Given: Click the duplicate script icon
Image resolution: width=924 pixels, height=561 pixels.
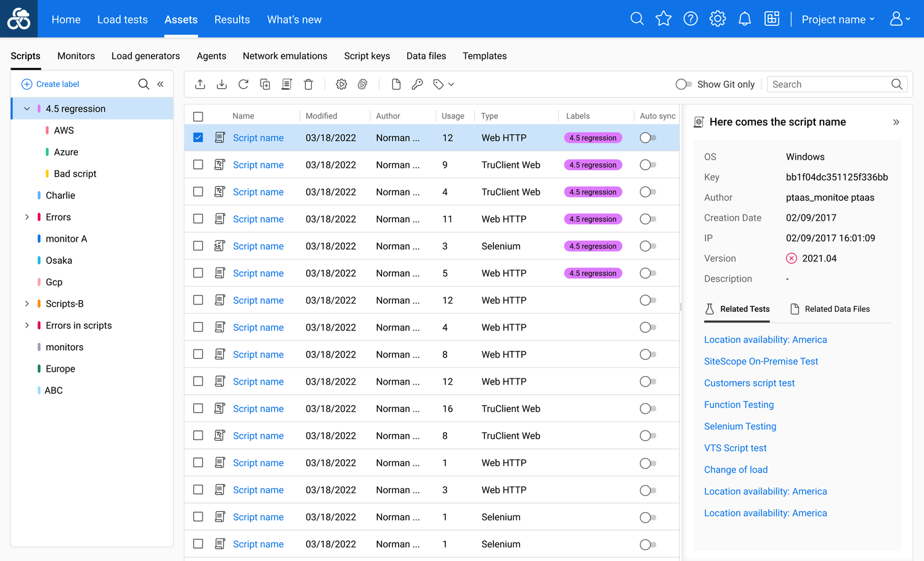Looking at the screenshot, I should point(265,84).
